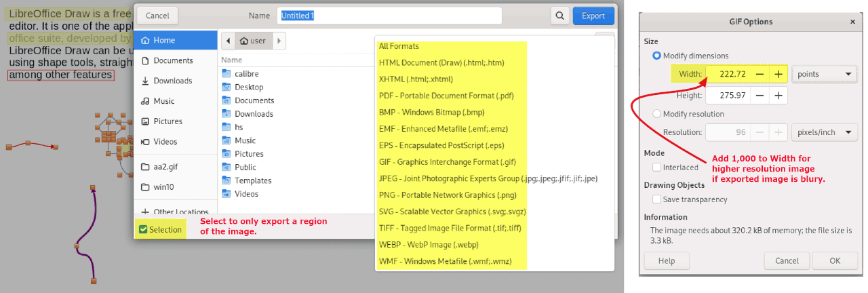
Task: Click Cancel in GIF Options
Action: (x=787, y=261)
